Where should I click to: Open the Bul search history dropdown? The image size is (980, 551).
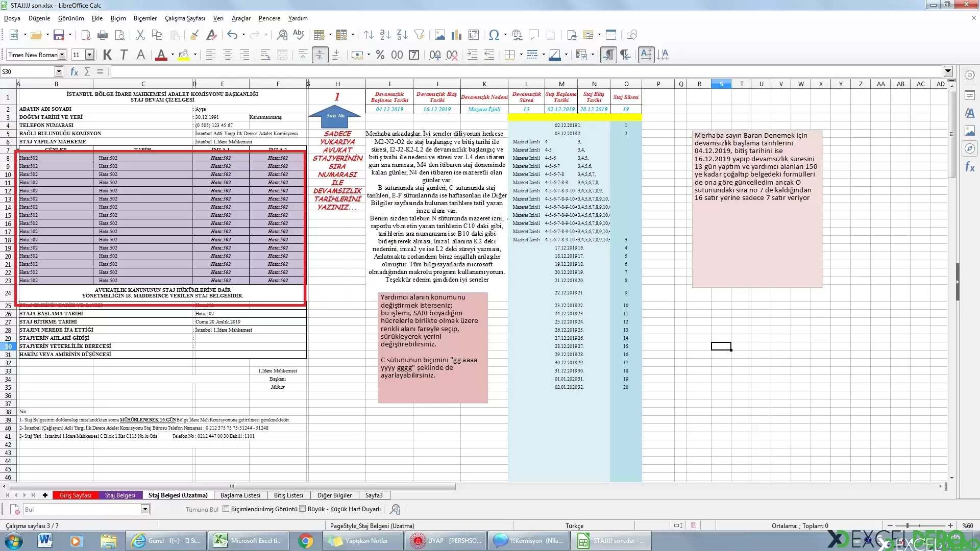pyautogui.click(x=145, y=509)
